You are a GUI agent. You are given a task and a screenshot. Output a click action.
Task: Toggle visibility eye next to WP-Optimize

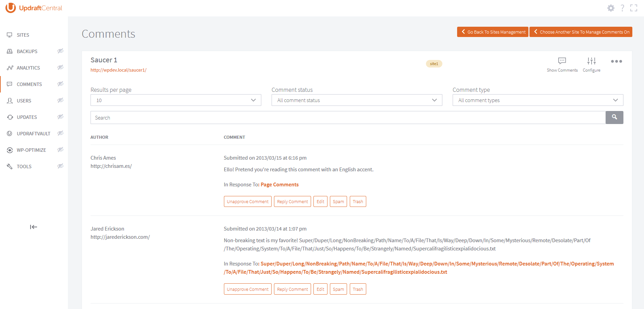point(60,150)
